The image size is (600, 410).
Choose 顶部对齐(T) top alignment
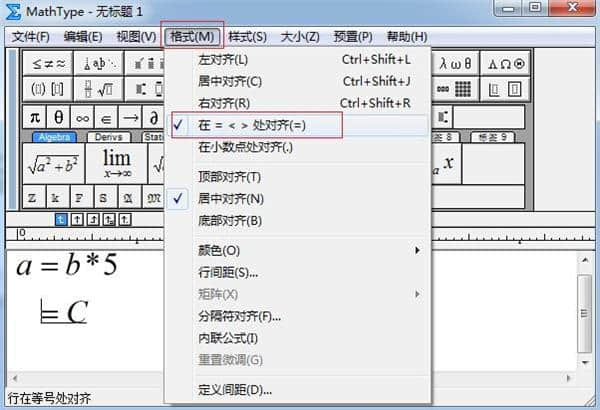[297, 177]
